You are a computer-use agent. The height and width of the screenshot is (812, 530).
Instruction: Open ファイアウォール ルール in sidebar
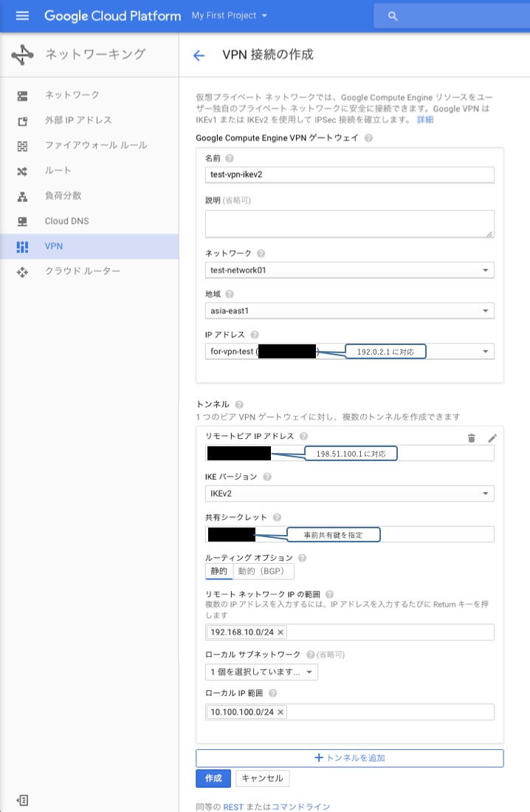96,146
